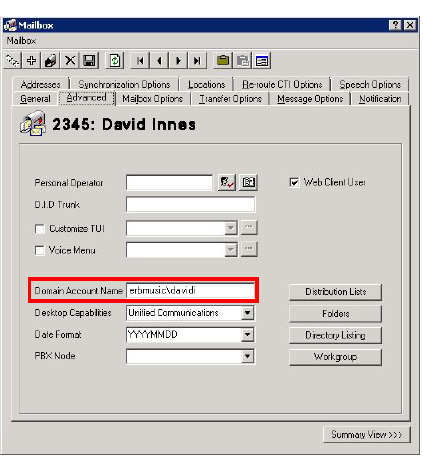Open the Customize TUI dropdown
The height and width of the screenshot is (476, 423).
(231, 228)
